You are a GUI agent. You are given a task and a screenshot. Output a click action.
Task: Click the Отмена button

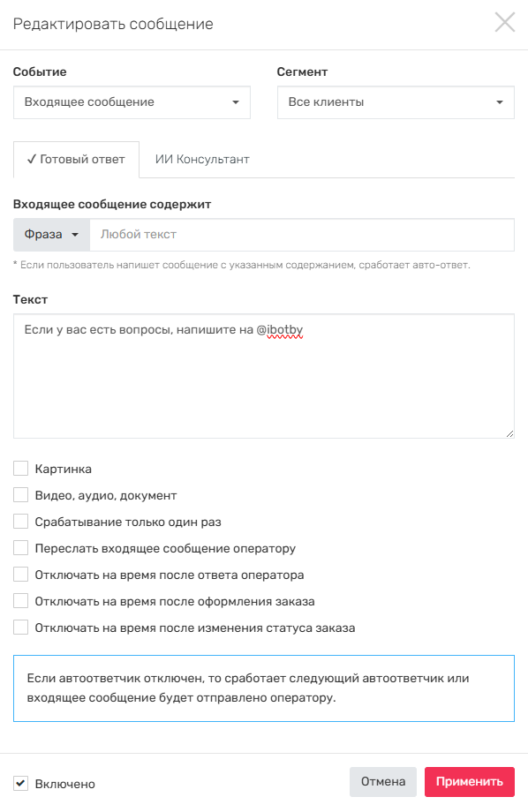(x=382, y=781)
